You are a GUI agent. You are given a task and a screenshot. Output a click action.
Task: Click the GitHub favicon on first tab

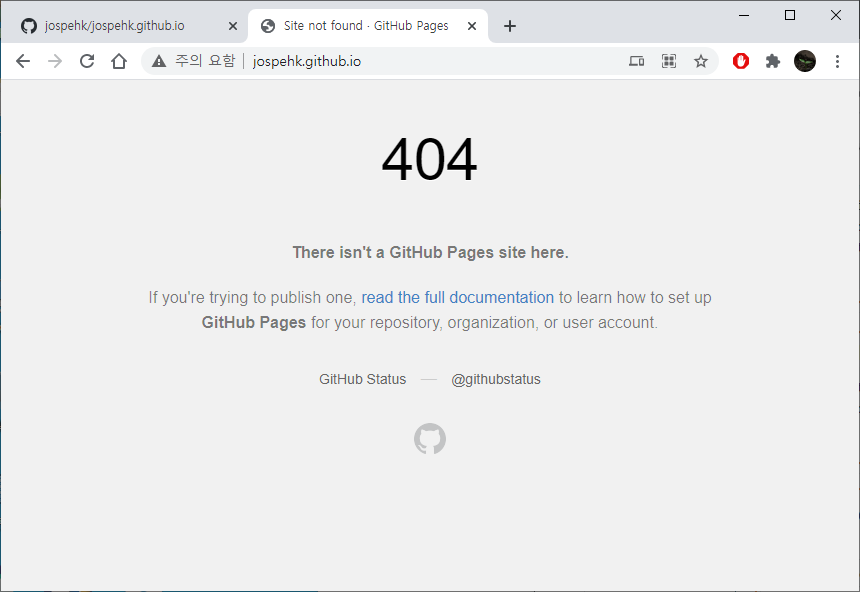pyautogui.click(x=29, y=26)
